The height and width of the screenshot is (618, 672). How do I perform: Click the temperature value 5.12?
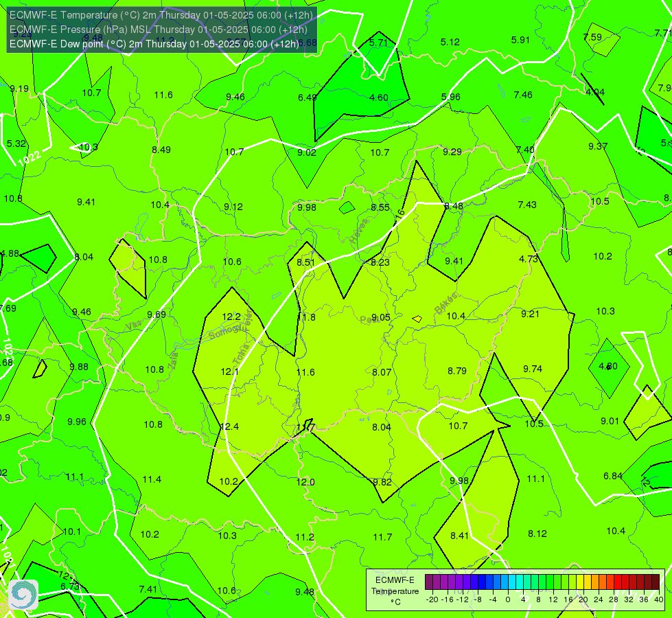coord(450,42)
